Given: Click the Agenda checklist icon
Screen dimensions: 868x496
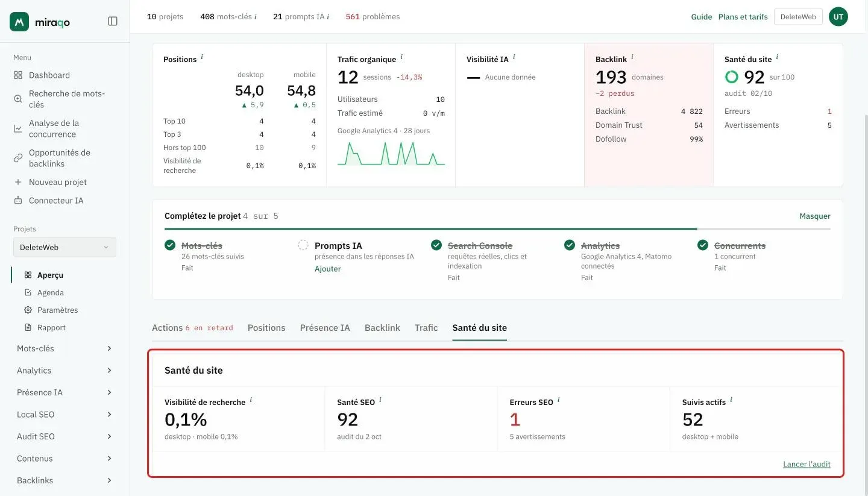Looking at the screenshot, I should 28,292.
